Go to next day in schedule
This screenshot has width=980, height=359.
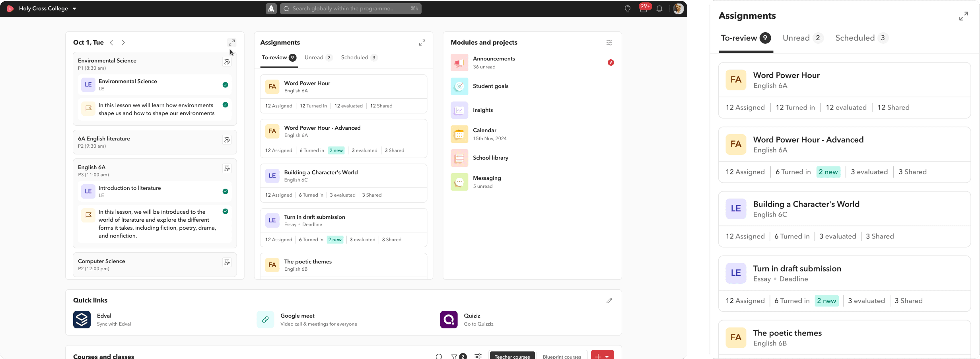123,43
